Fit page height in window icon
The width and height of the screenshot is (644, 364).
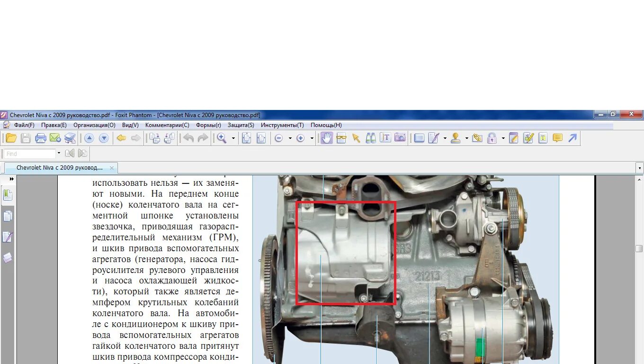[x=246, y=138]
